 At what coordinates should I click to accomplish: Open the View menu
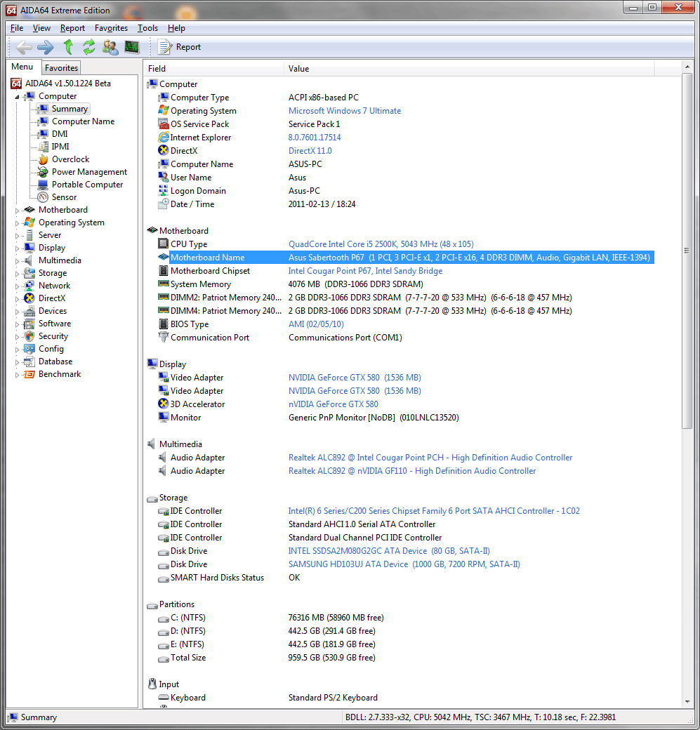point(41,28)
